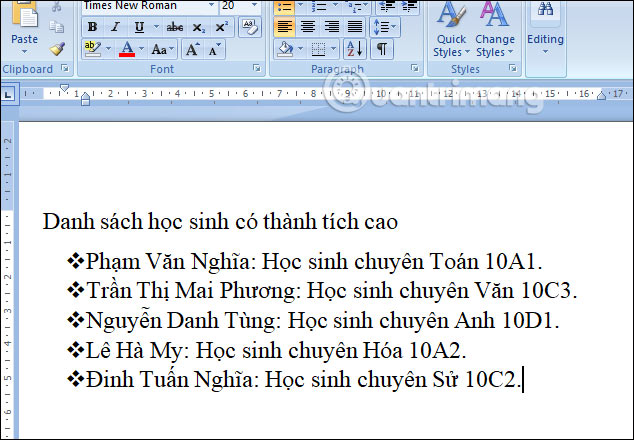
Task: Expand the bullet library arrow
Action: (300, 5)
